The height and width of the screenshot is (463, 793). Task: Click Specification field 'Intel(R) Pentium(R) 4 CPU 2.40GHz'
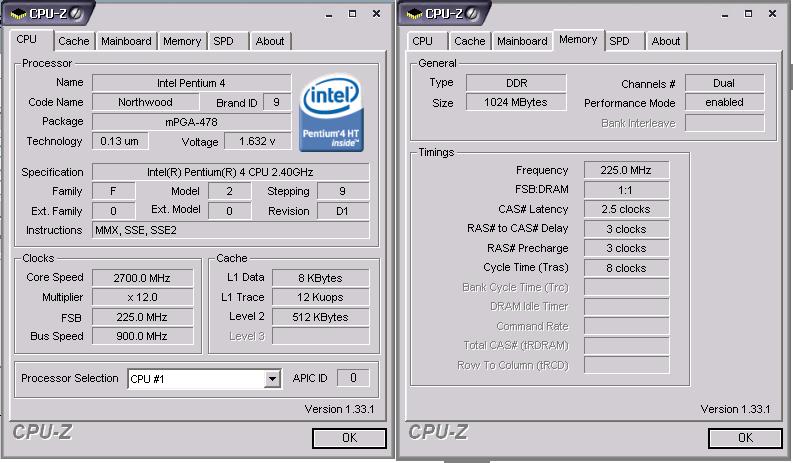point(230,172)
